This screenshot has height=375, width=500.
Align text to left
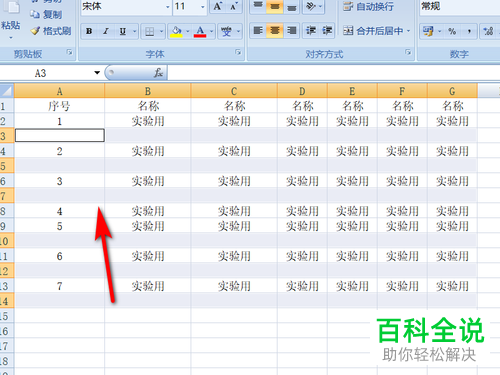click(258, 31)
